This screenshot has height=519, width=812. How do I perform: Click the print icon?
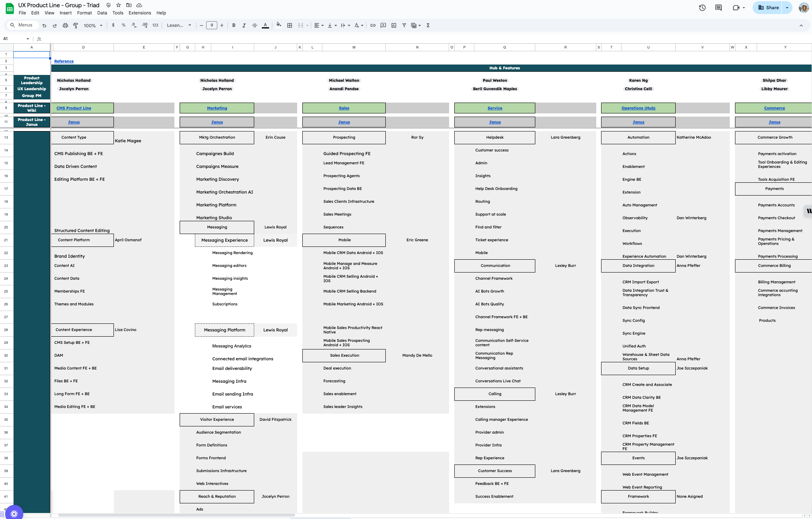tap(65, 25)
